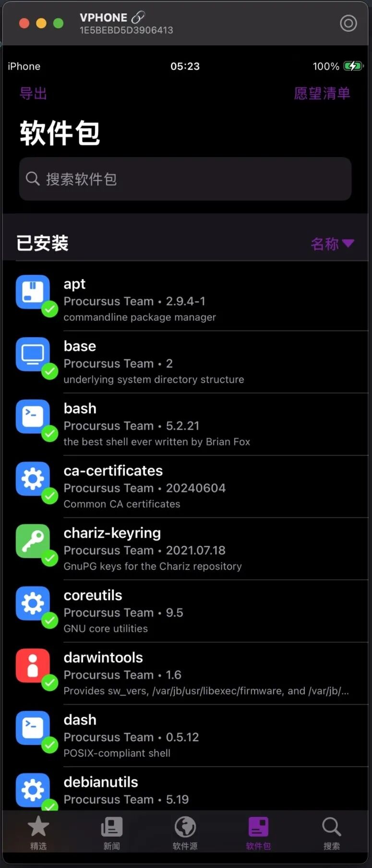
Task: Select the 软件包 tab
Action: (x=258, y=833)
